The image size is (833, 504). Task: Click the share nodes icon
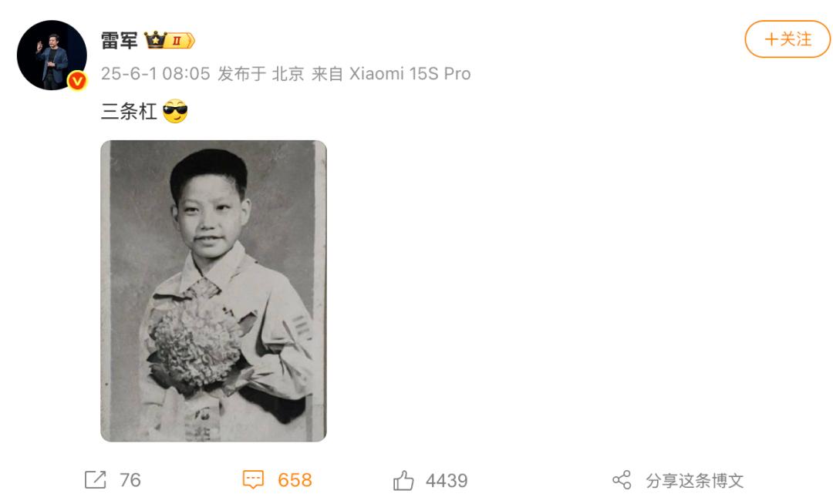[622, 480]
